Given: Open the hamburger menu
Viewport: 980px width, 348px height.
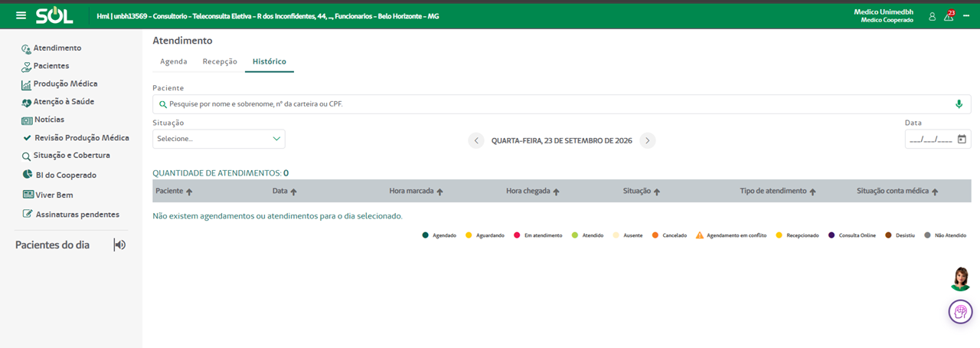Looking at the screenshot, I should [21, 15].
